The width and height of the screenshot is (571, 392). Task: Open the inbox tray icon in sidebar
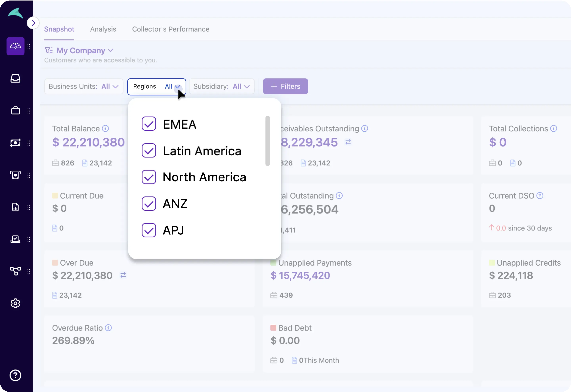coord(15,79)
